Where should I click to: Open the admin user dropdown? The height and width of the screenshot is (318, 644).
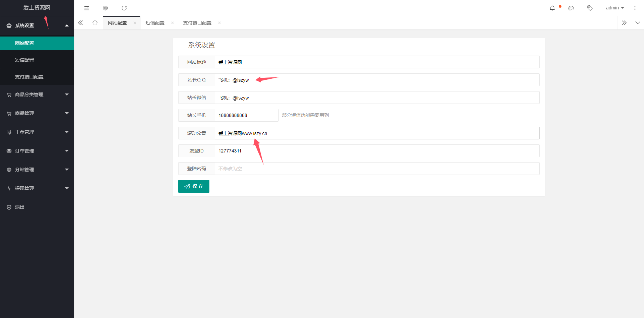point(615,8)
